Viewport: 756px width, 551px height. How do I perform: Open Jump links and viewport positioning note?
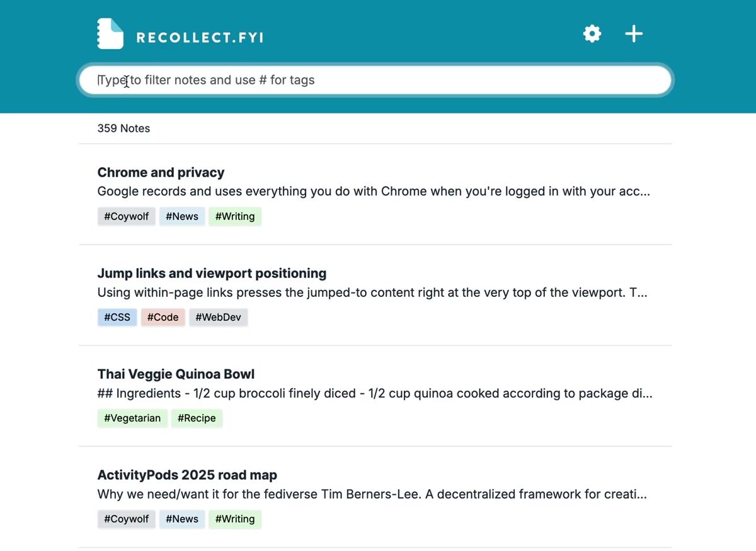pos(212,274)
